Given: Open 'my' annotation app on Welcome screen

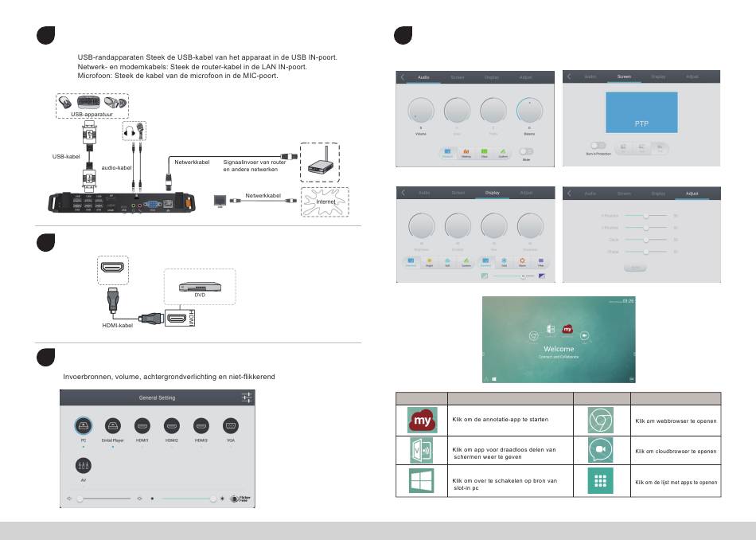Looking at the screenshot, I should (x=567, y=329).
